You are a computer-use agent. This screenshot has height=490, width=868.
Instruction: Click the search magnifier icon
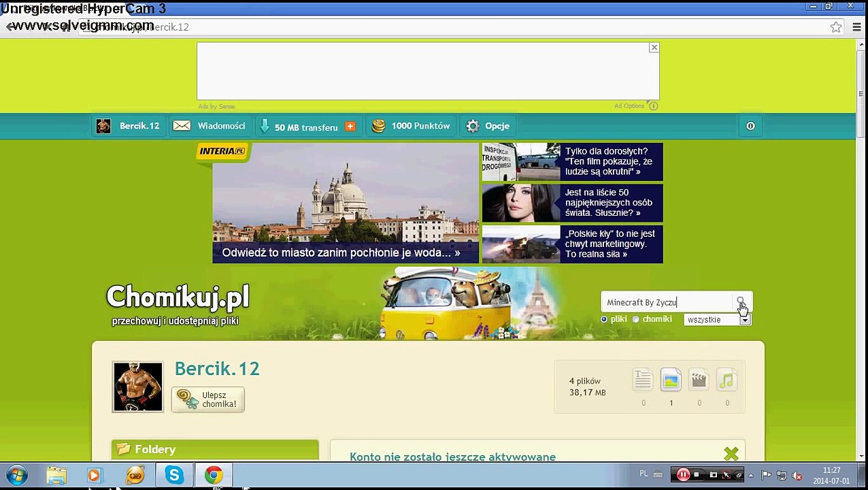click(x=741, y=301)
